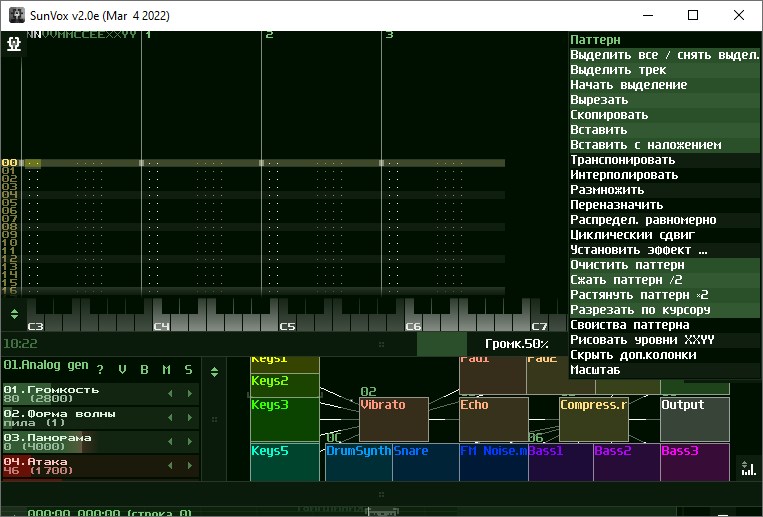
Task: Select 'Очистить паттерн' menu entry
Action: tap(627, 265)
